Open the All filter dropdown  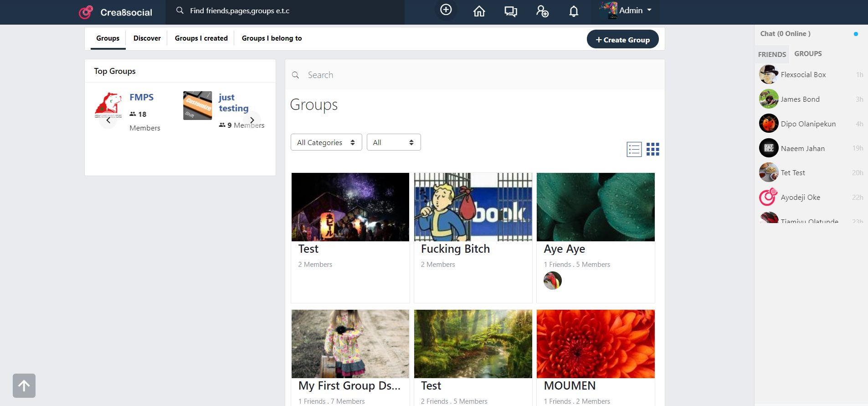coord(394,142)
